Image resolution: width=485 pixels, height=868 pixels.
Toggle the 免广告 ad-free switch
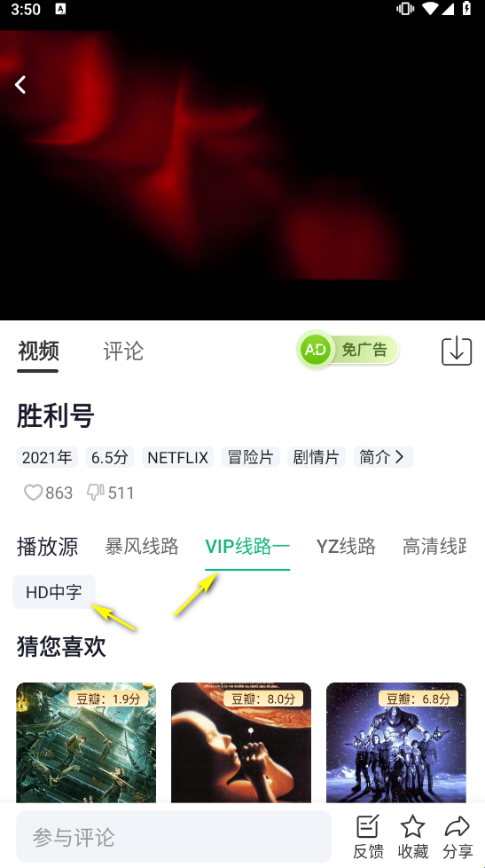(x=348, y=350)
